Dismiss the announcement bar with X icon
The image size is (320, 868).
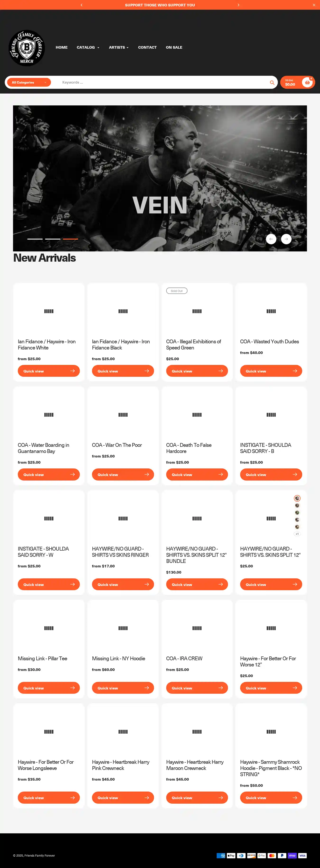[314, 5]
